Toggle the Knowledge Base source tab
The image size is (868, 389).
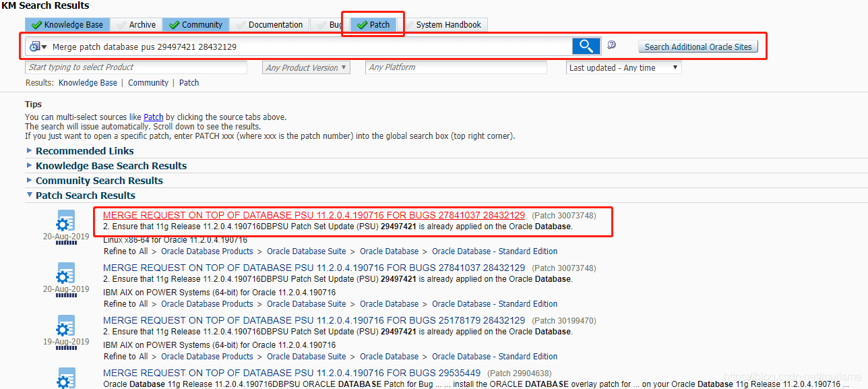(x=67, y=24)
